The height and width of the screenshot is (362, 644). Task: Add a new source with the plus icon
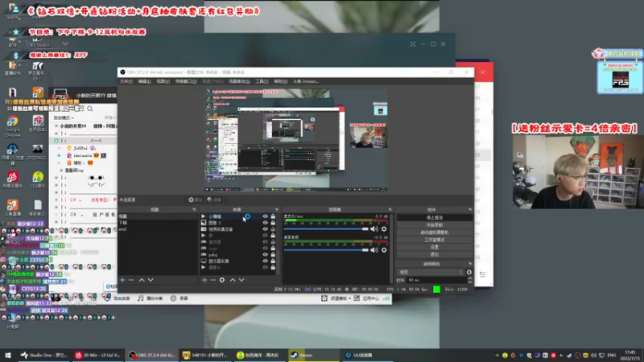[204, 280]
